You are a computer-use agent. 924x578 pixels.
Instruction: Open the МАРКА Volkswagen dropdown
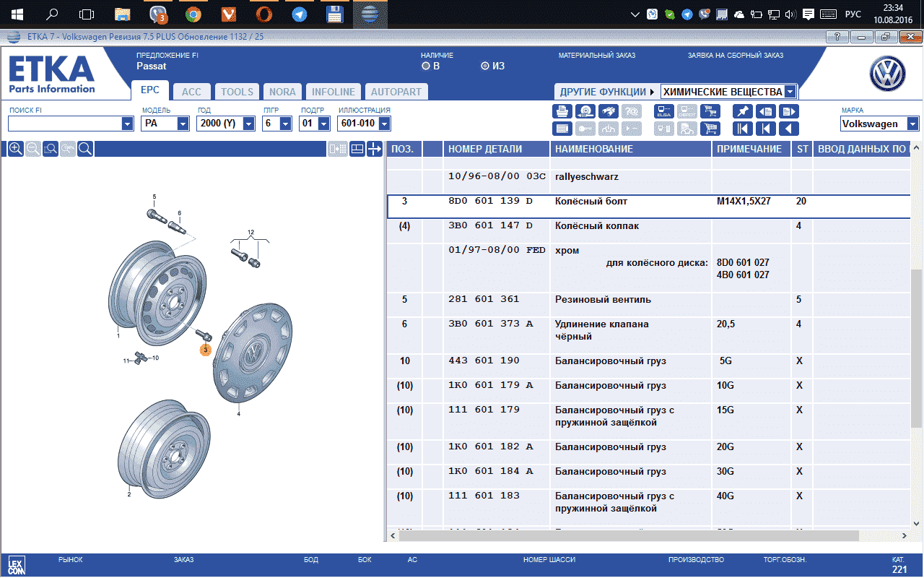tap(913, 124)
